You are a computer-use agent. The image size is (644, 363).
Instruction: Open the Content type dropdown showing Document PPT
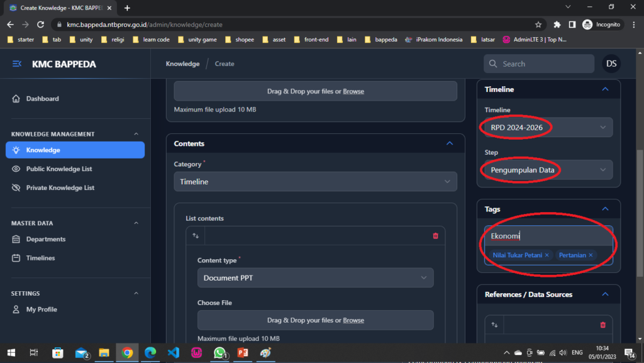pos(315,277)
